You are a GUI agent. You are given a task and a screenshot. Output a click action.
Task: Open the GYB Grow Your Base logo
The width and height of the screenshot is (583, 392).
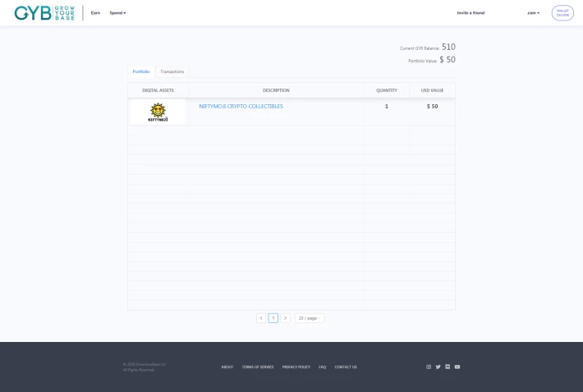pos(44,13)
